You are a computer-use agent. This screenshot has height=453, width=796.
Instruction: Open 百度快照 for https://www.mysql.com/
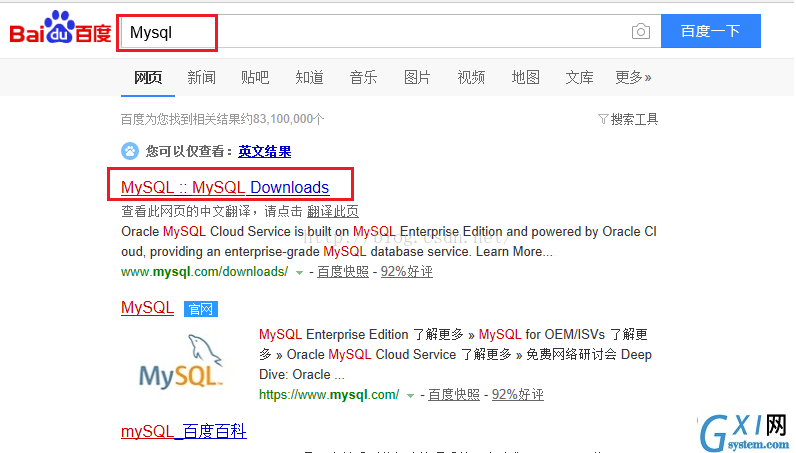pos(454,395)
